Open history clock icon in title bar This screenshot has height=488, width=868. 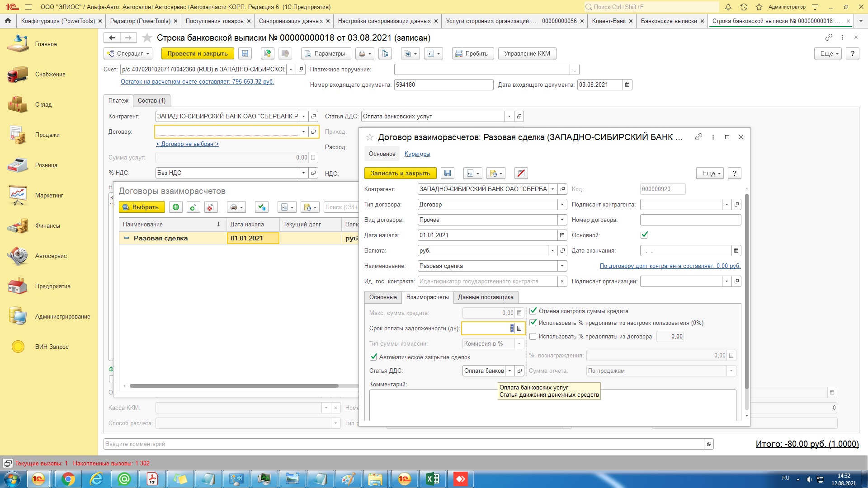pos(744,7)
